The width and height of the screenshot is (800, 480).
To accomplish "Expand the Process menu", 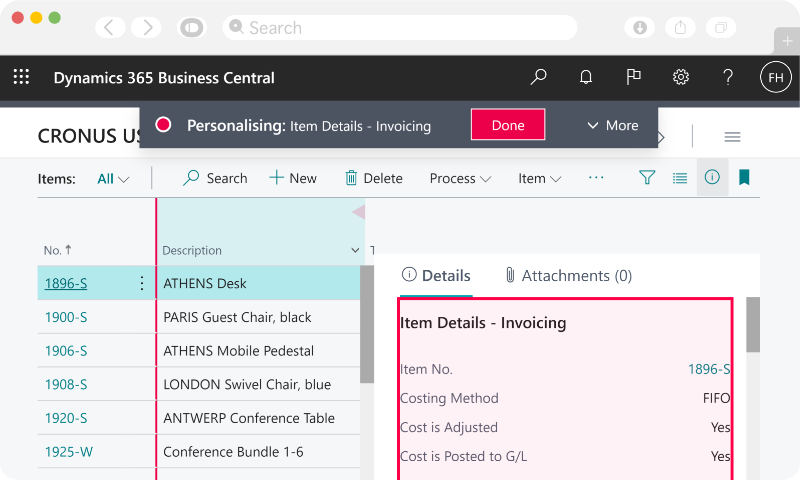I will pyautogui.click(x=460, y=179).
